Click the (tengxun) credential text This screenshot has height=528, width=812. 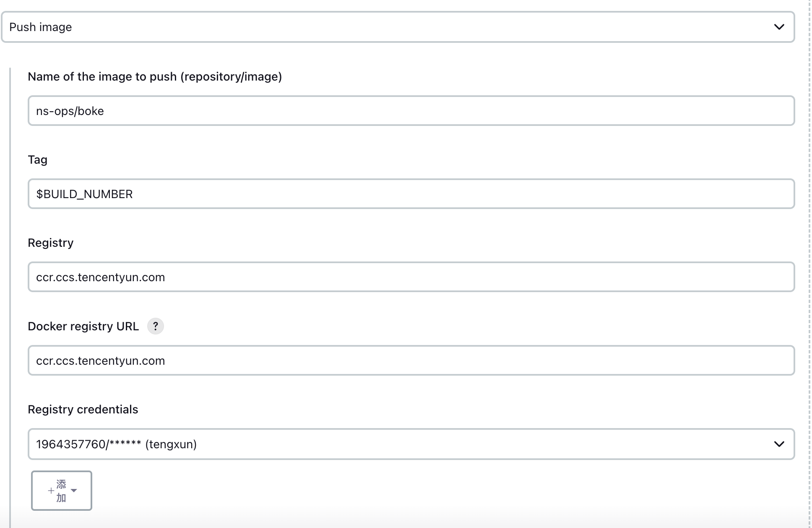click(x=171, y=444)
